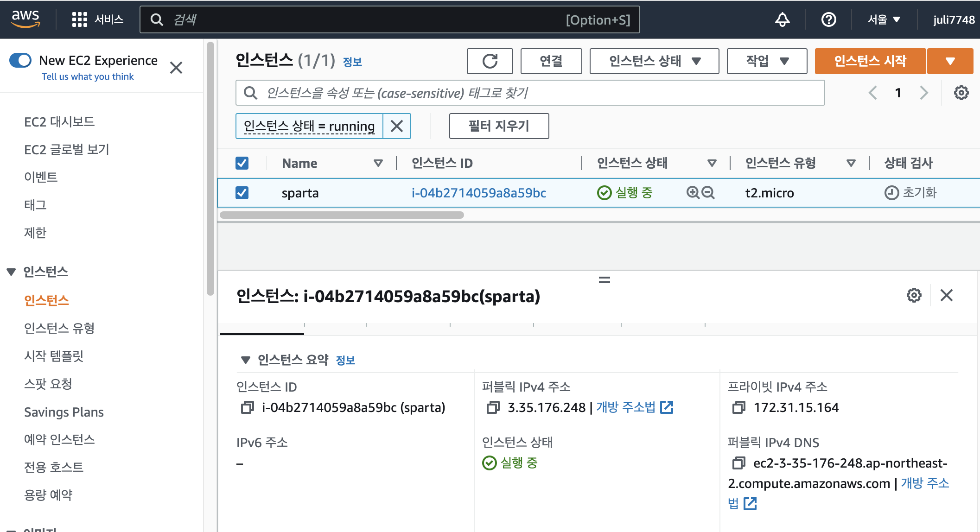Open the 작업 actions dropdown
980x532 pixels.
[767, 61]
